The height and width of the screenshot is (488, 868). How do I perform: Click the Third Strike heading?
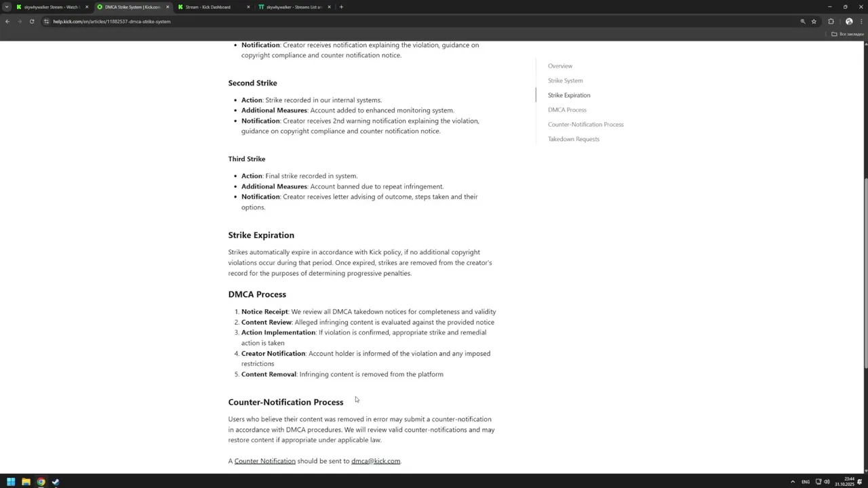(x=247, y=159)
